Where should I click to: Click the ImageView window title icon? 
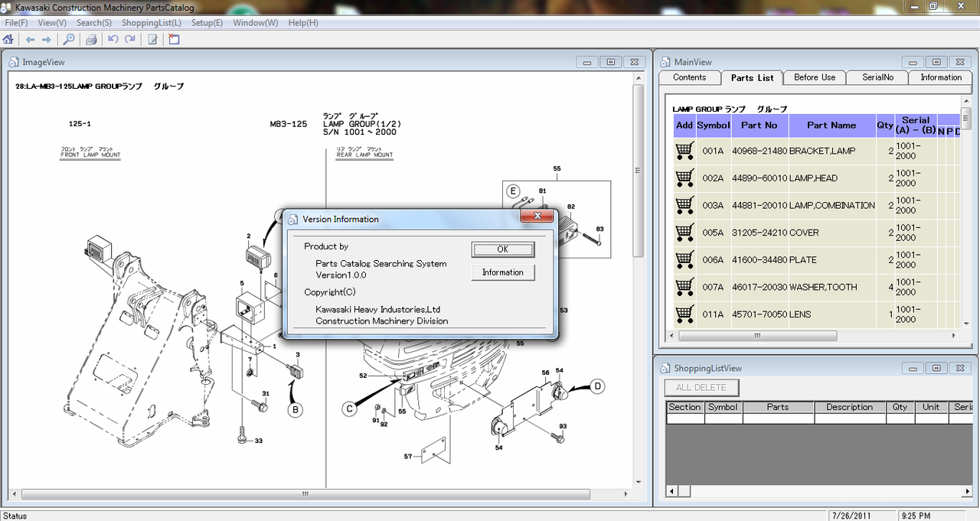tap(15, 62)
